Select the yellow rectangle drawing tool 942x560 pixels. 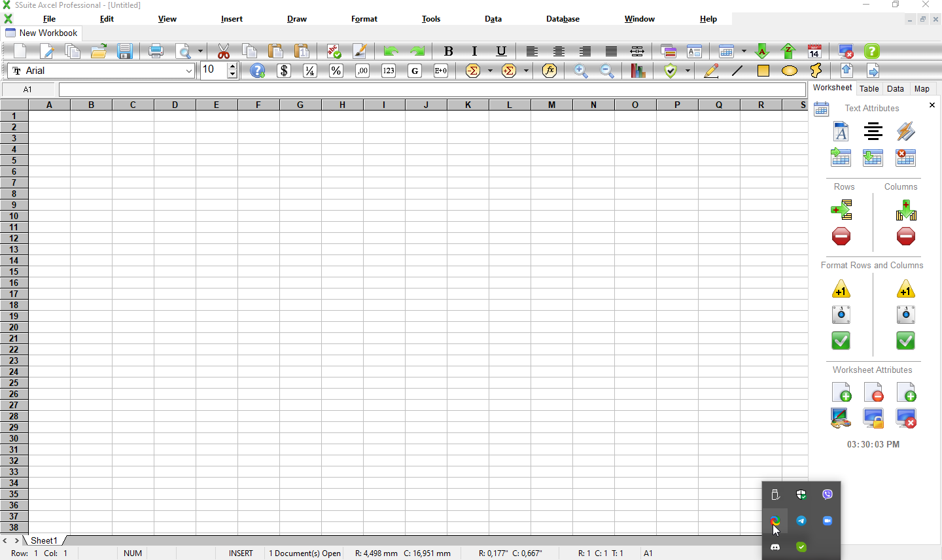[x=763, y=71]
